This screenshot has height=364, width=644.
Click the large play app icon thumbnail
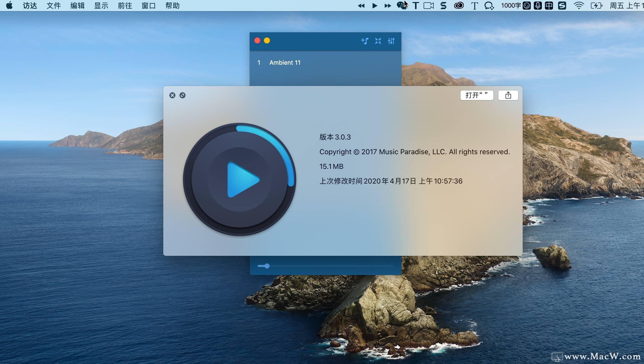pyautogui.click(x=240, y=179)
